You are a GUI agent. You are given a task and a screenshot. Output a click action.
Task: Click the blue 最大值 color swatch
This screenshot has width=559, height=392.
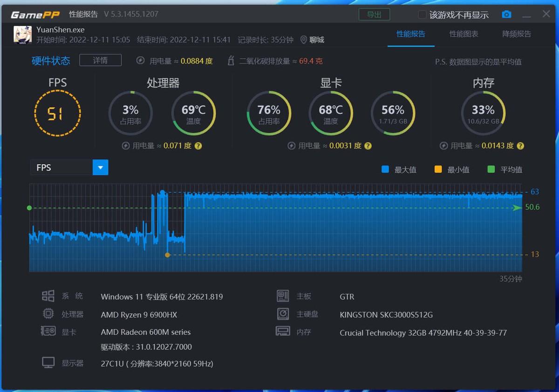pos(385,169)
